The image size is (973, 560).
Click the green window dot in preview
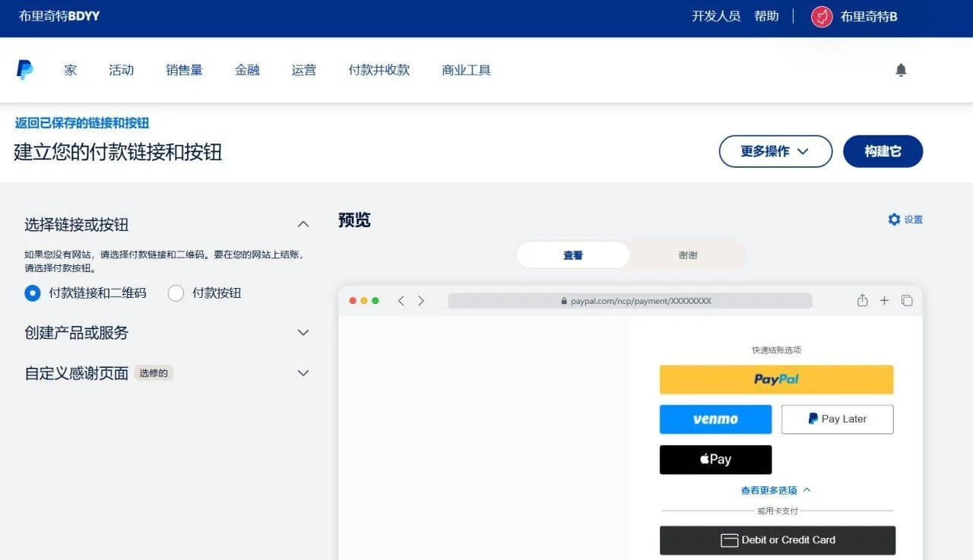click(376, 301)
